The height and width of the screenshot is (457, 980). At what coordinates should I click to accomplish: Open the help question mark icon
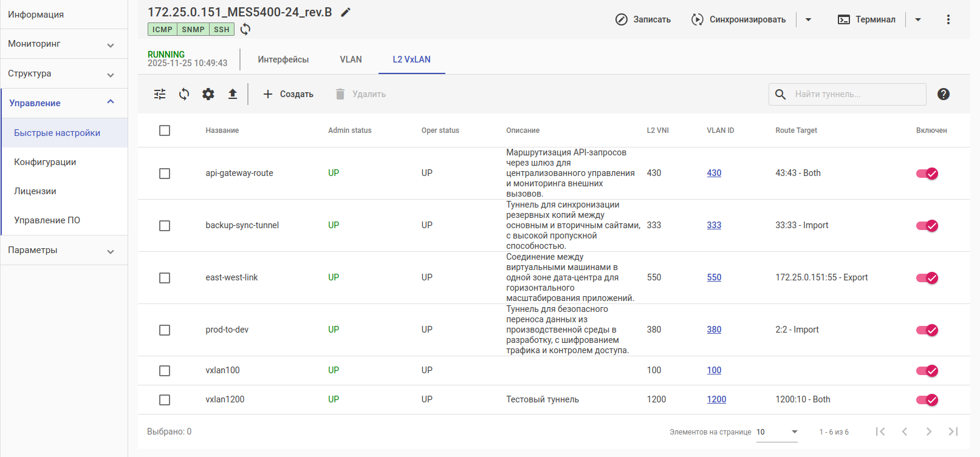[943, 94]
